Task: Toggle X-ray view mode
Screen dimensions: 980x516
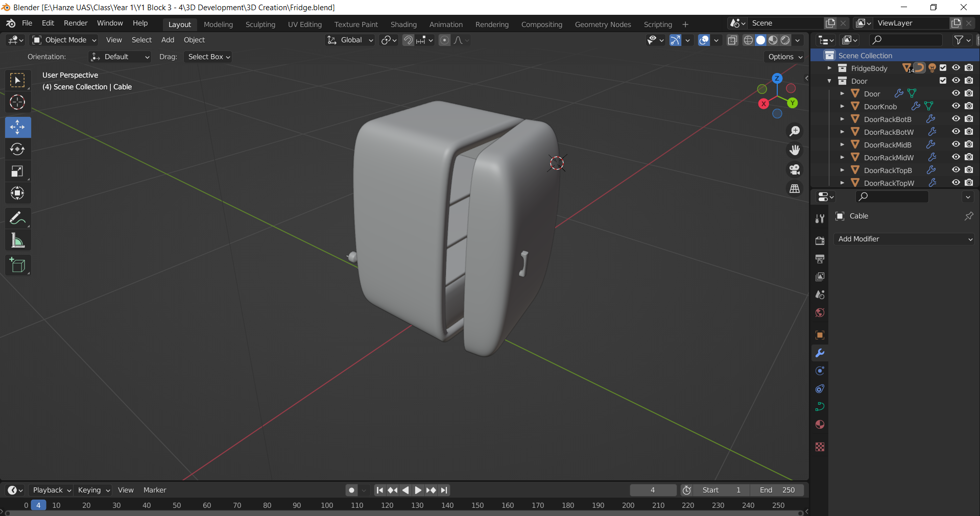Action: pyautogui.click(x=732, y=40)
